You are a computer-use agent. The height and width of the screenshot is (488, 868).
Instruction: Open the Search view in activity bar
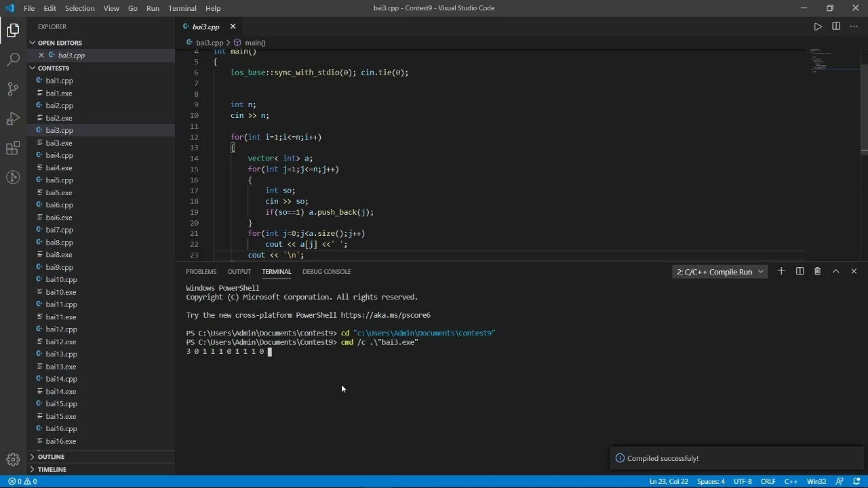[x=13, y=60]
